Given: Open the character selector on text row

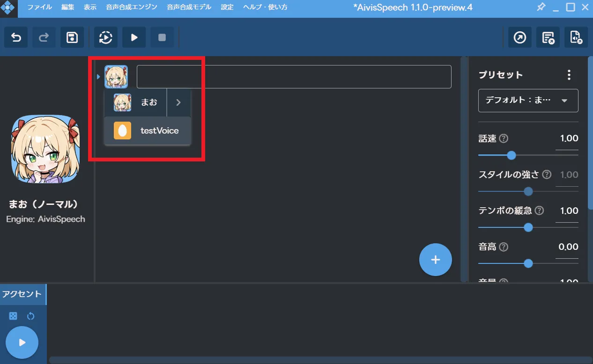Looking at the screenshot, I should 116,77.
